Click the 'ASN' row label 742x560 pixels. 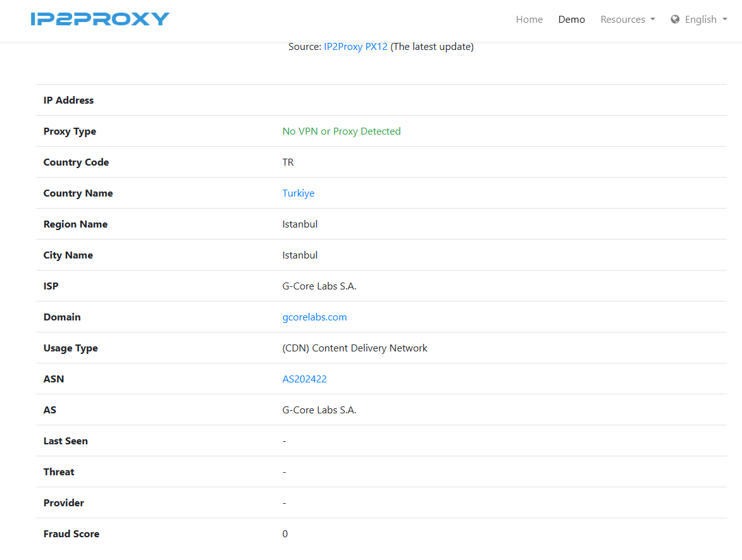pos(54,379)
